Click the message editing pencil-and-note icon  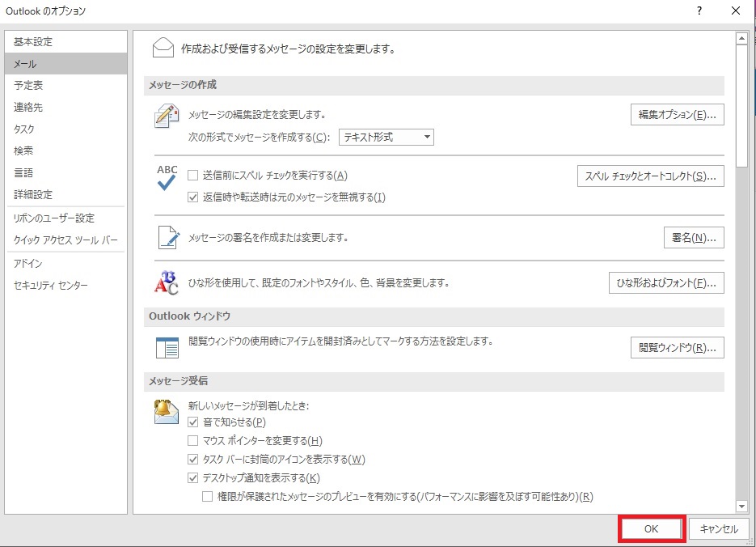point(167,116)
